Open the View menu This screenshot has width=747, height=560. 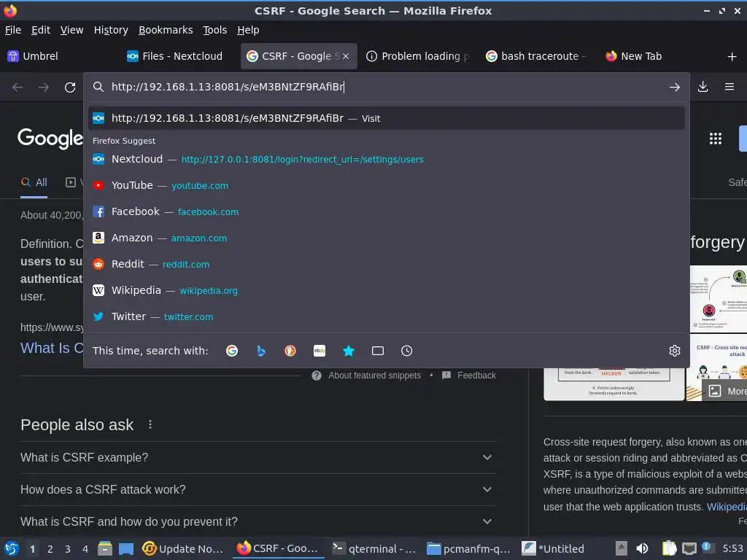(x=72, y=30)
